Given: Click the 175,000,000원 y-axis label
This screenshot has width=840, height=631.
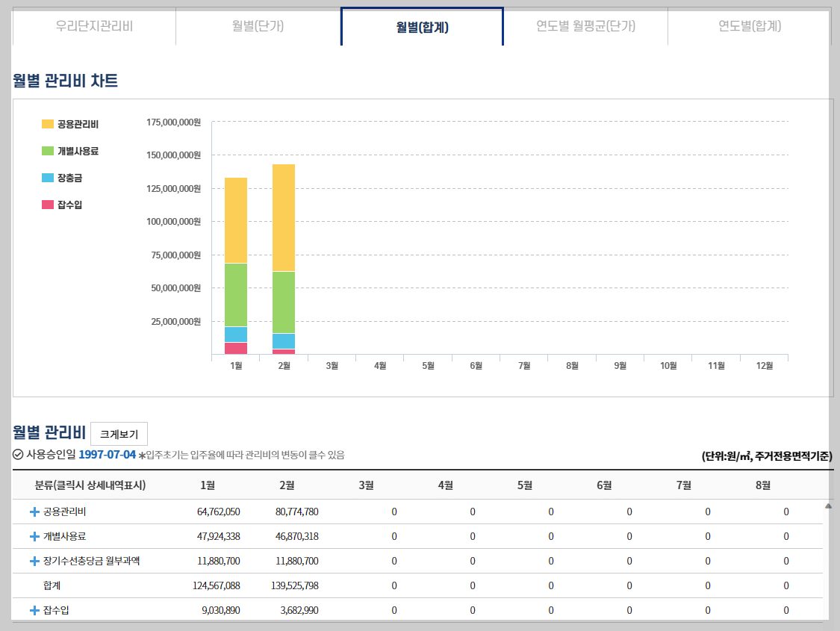Looking at the screenshot, I should point(173,122).
